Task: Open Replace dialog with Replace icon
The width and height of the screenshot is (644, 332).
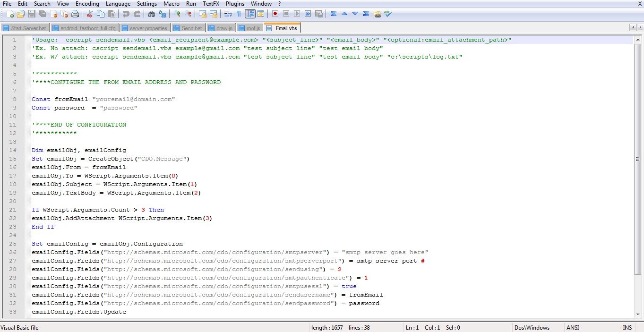Action: tap(162, 14)
